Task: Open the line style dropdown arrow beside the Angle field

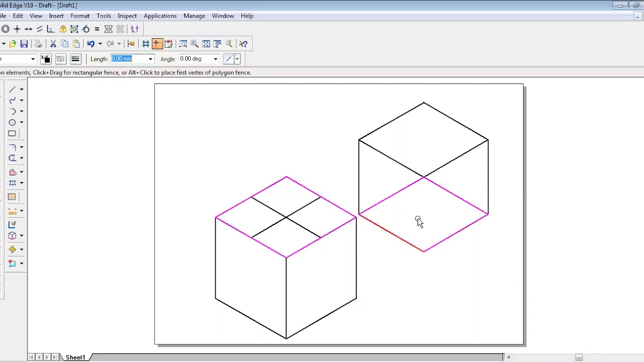Action: point(237,59)
